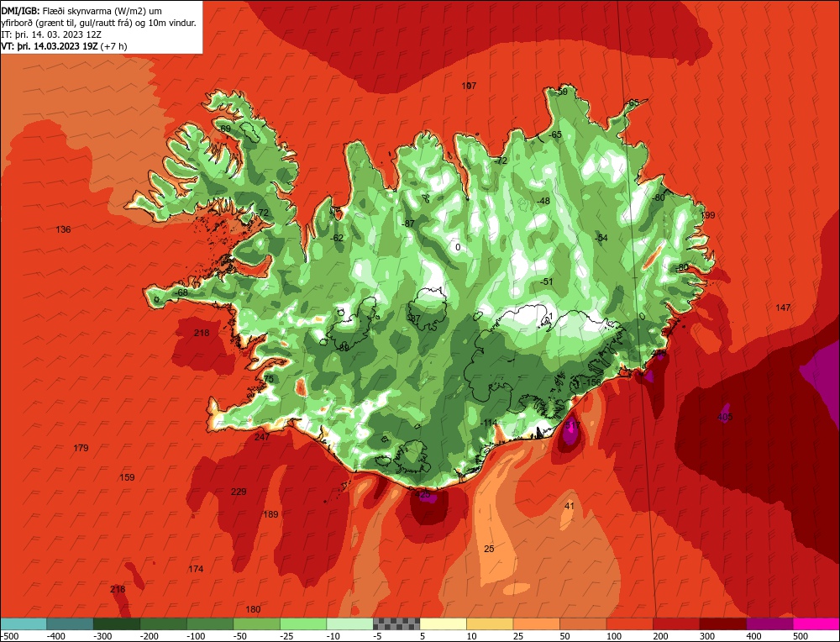The image size is (840, 642).
Task: Select the light green swatch between -25 and -10
Action: point(302,624)
